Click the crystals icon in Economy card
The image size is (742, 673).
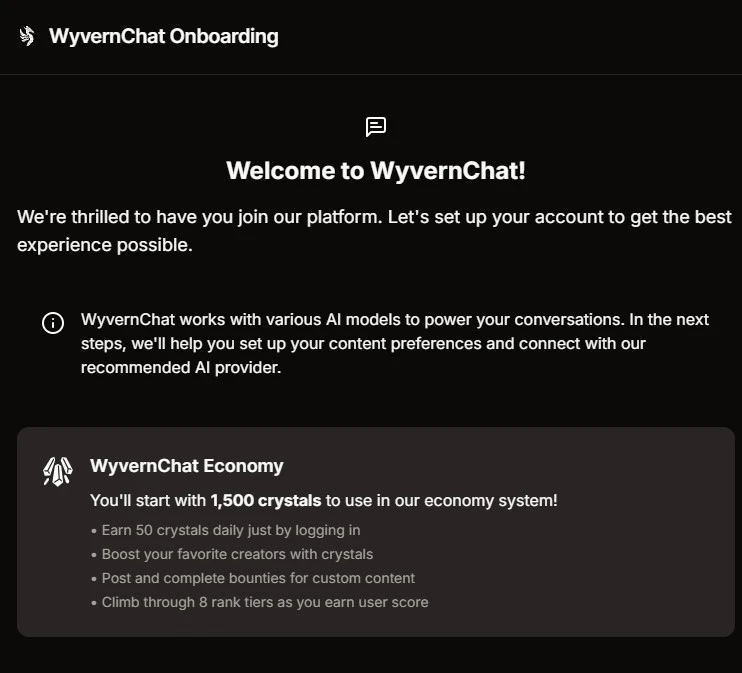[x=58, y=471]
